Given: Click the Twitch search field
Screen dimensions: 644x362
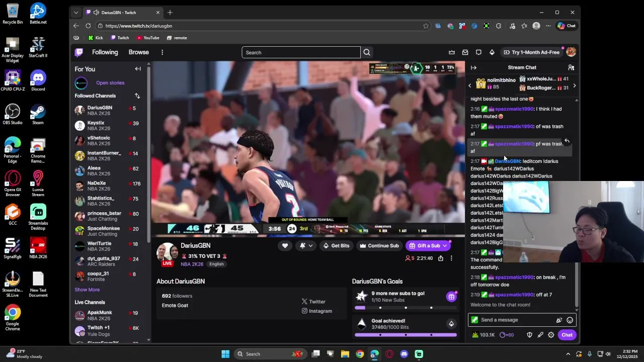Looking at the screenshot, I should [x=301, y=52].
